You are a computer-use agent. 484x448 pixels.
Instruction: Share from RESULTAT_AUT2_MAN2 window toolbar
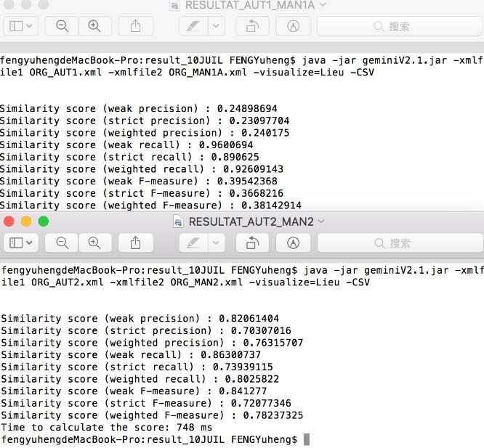pyautogui.click(x=135, y=243)
